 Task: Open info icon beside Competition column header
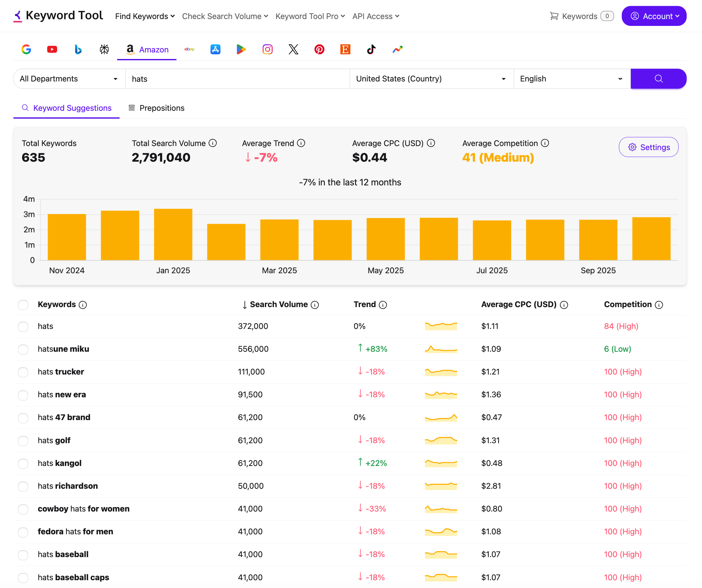tap(659, 305)
